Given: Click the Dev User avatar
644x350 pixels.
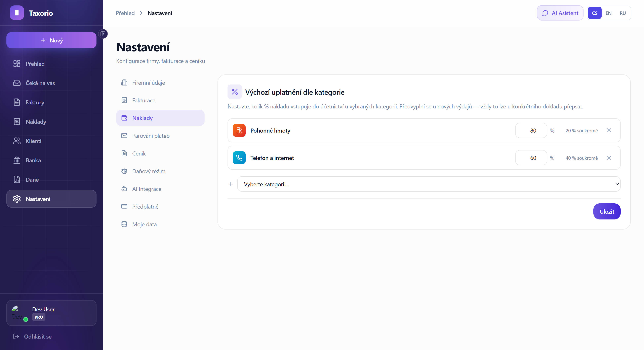Looking at the screenshot, I should (x=18, y=313).
